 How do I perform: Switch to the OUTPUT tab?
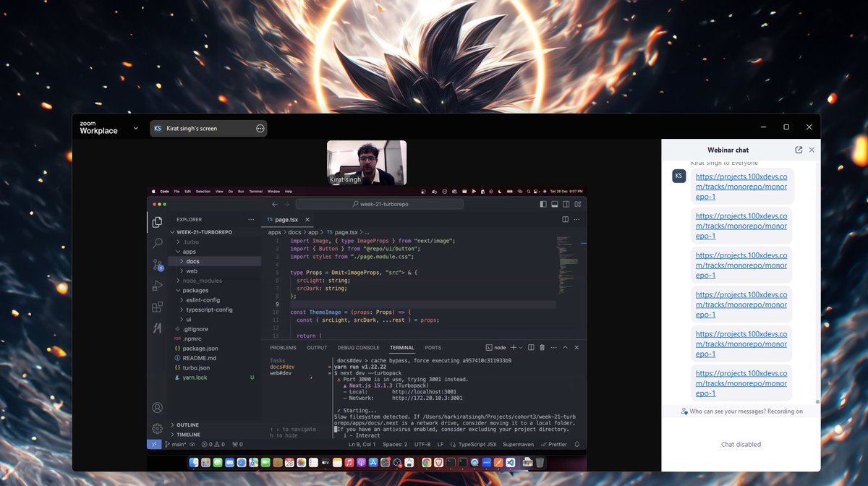tap(317, 348)
